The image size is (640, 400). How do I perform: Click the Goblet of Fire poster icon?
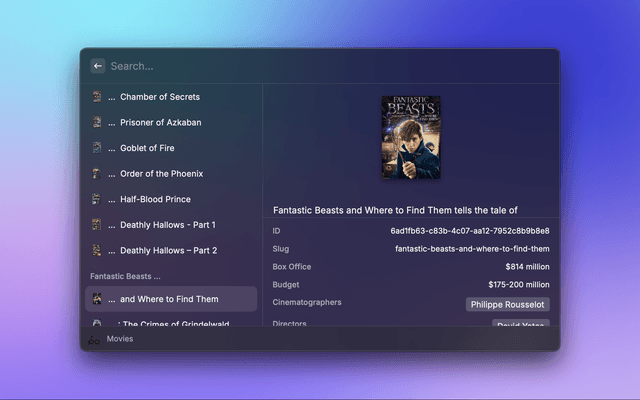(x=97, y=148)
